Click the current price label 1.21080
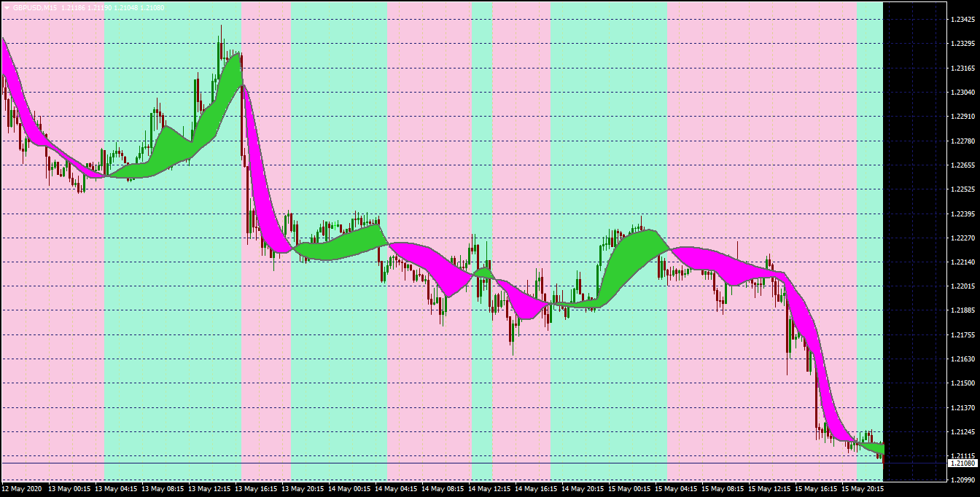Viewport: 980px width, 497px height. (x=962, y=463)
